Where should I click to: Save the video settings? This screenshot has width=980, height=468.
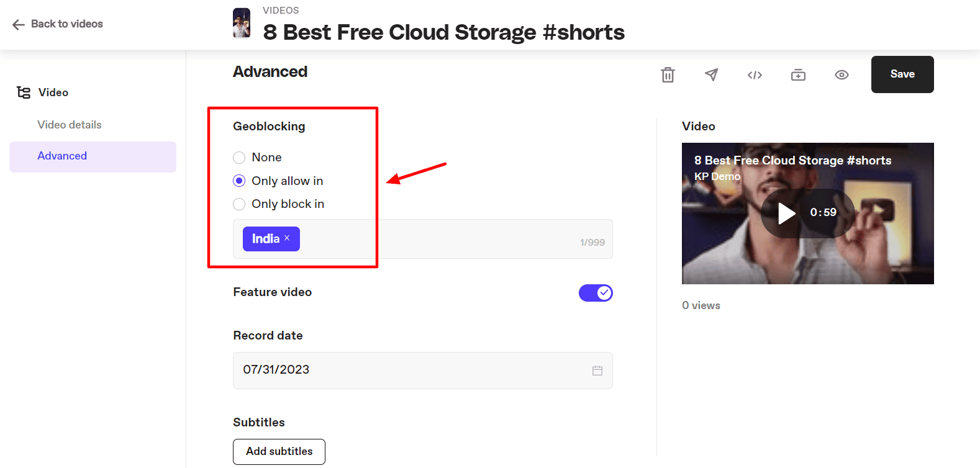(902, 74)
